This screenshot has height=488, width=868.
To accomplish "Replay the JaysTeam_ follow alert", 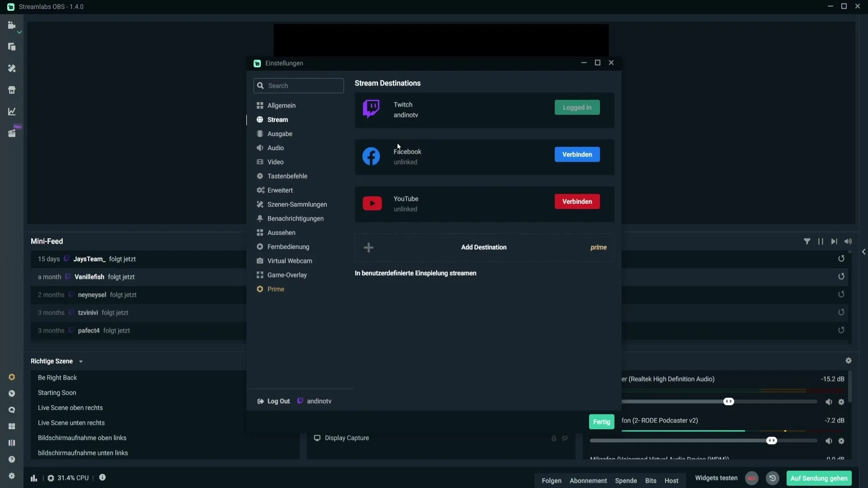I will coord(841,258).
